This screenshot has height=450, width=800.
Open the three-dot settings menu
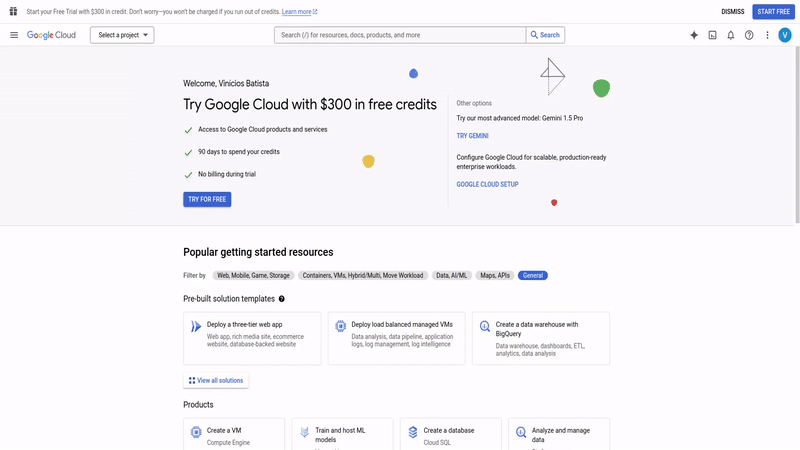point(767,35)
